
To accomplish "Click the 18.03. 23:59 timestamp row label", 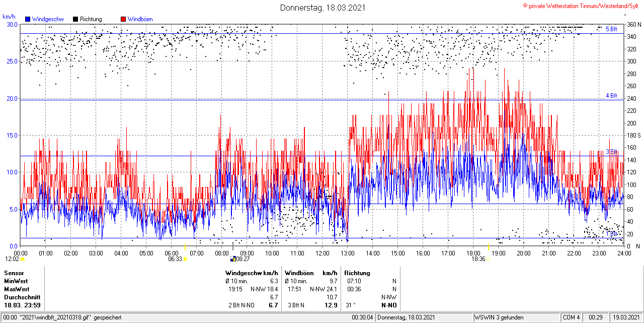I will [23, 305].
